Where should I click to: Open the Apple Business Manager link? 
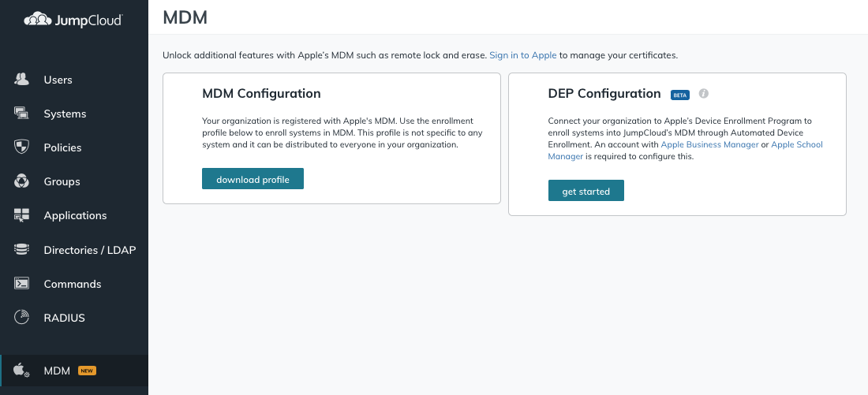[x=709, y=144]
